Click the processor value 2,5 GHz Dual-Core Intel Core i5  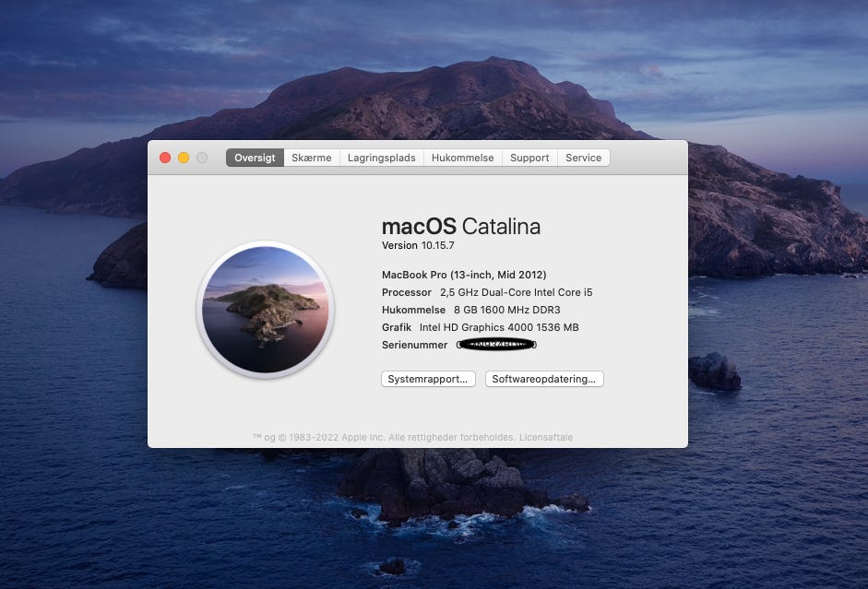(516, 292)
